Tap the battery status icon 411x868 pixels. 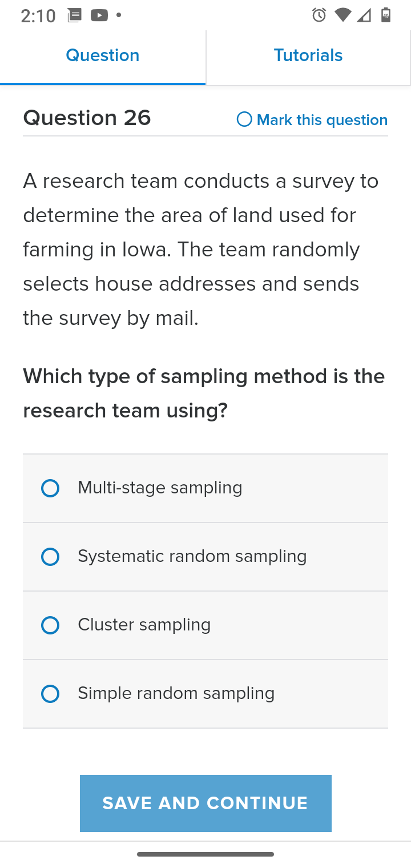(386, 15)
